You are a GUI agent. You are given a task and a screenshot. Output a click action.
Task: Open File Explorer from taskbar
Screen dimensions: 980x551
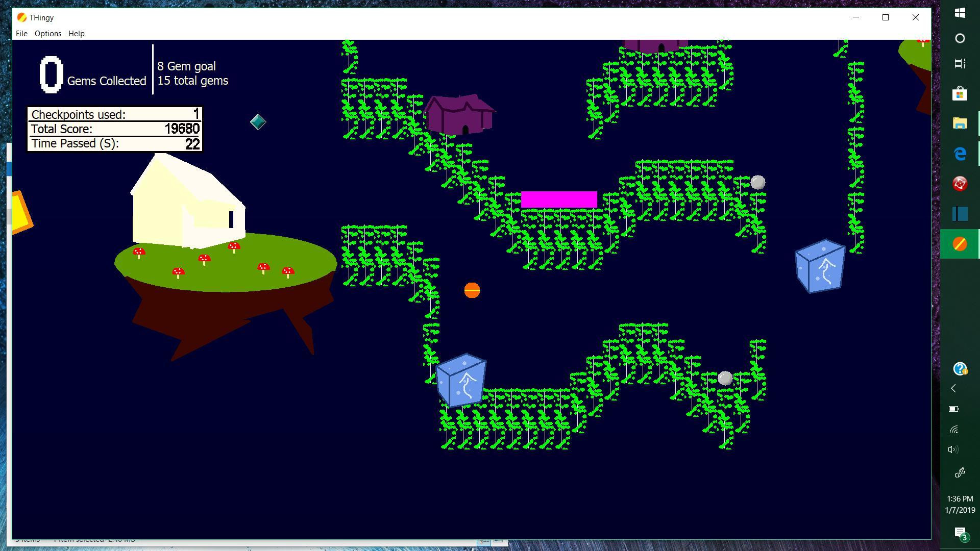[x=960, y=123]
